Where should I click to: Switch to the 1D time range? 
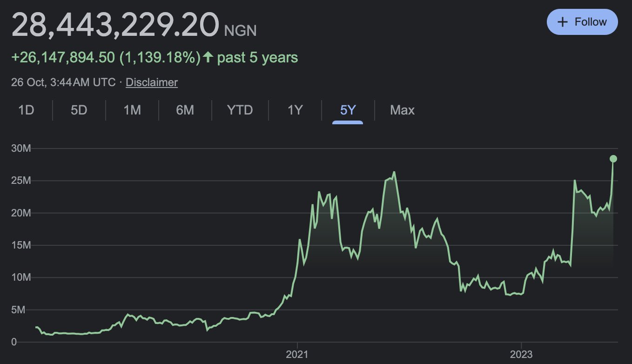point(26,110)
